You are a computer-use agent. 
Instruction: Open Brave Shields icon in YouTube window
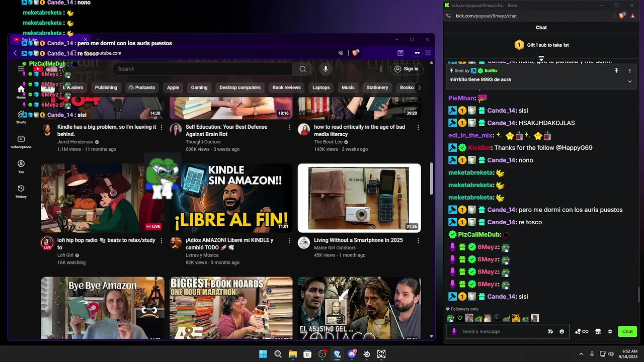click(356, 53)
